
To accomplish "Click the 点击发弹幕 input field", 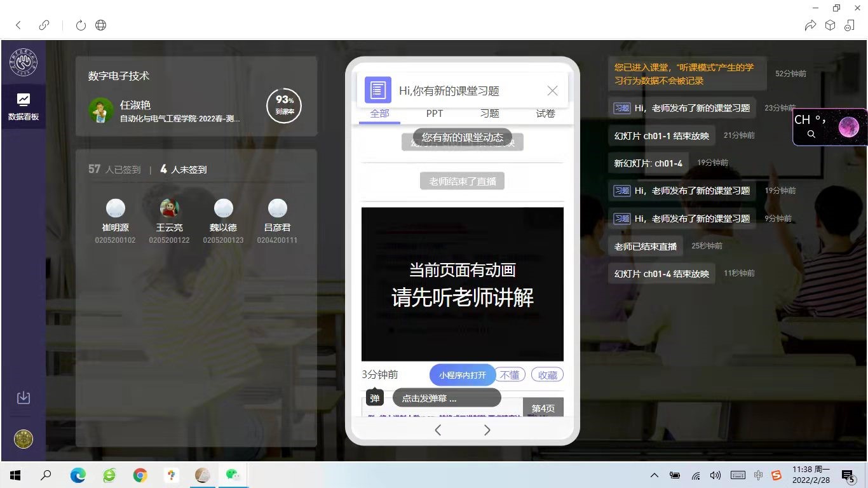I will pos(447,398).
